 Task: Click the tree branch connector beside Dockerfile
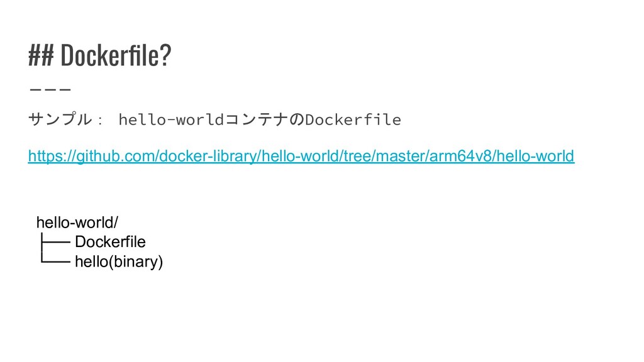[x=55, y=242]
